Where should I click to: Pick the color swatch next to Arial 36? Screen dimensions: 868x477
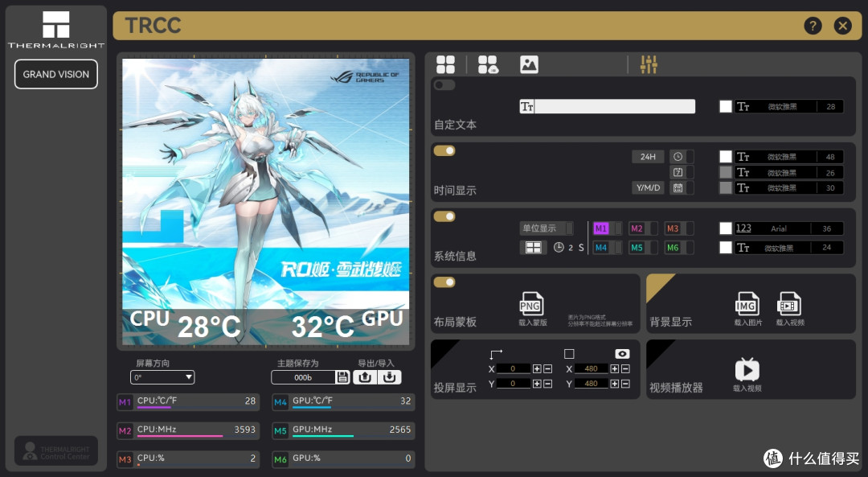click(x=726, y=228)
